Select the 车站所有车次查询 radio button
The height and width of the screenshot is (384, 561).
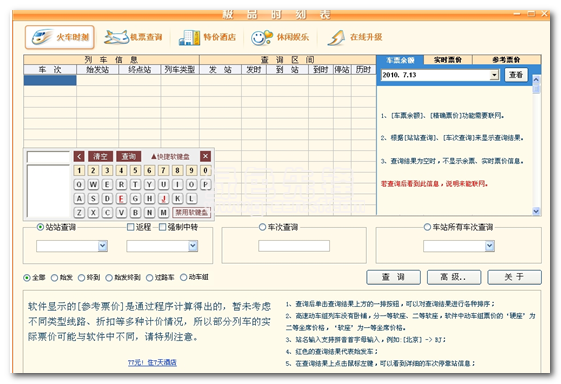tap(427, 227)
